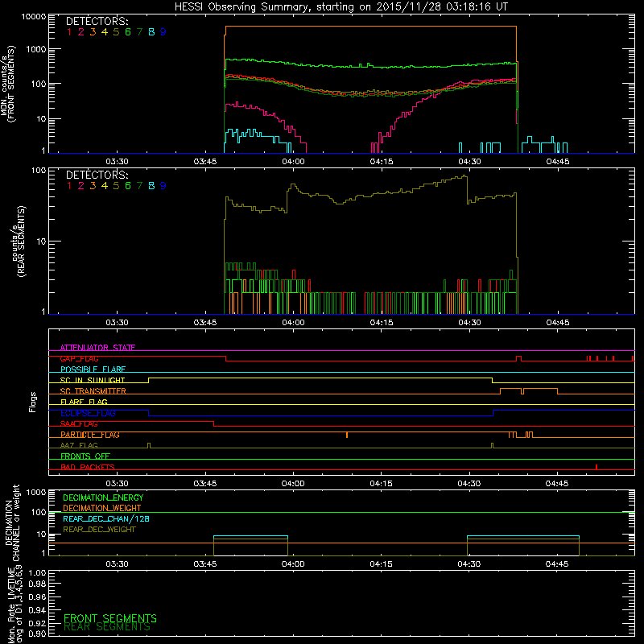The width and height of the screenshot is (644, 644).
Task: Click the ECLIPSE_FLAG label
Action: tap(88, 413)
